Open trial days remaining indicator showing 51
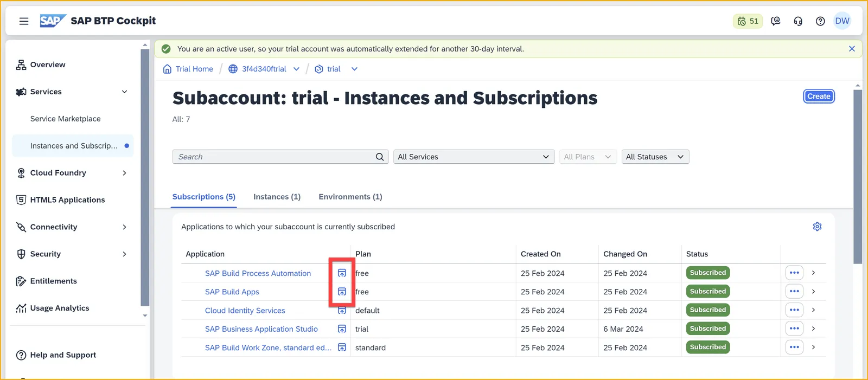 (x=748, y=21)
